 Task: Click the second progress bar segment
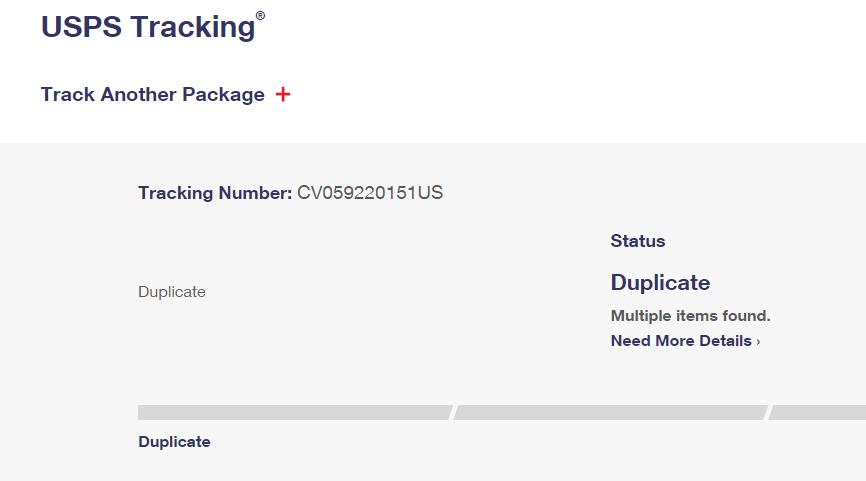(610, 412)
